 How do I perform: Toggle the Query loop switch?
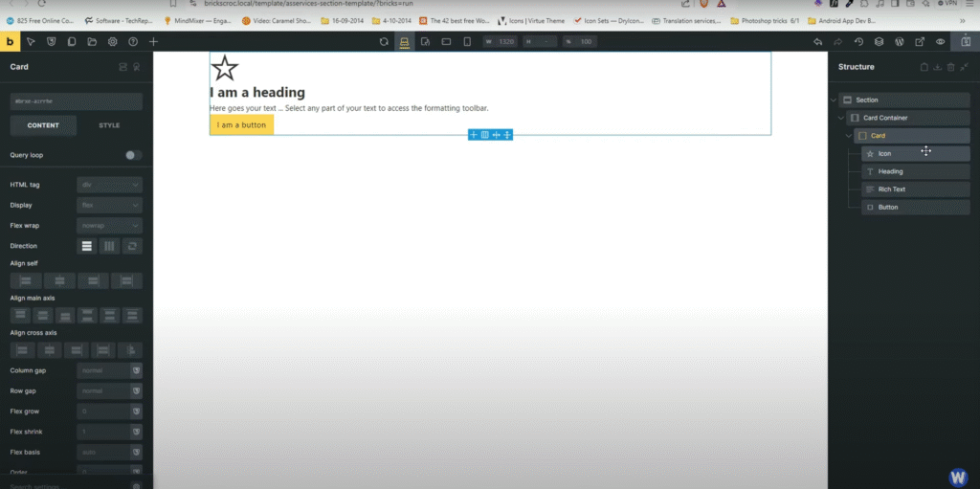click(133, 155)
